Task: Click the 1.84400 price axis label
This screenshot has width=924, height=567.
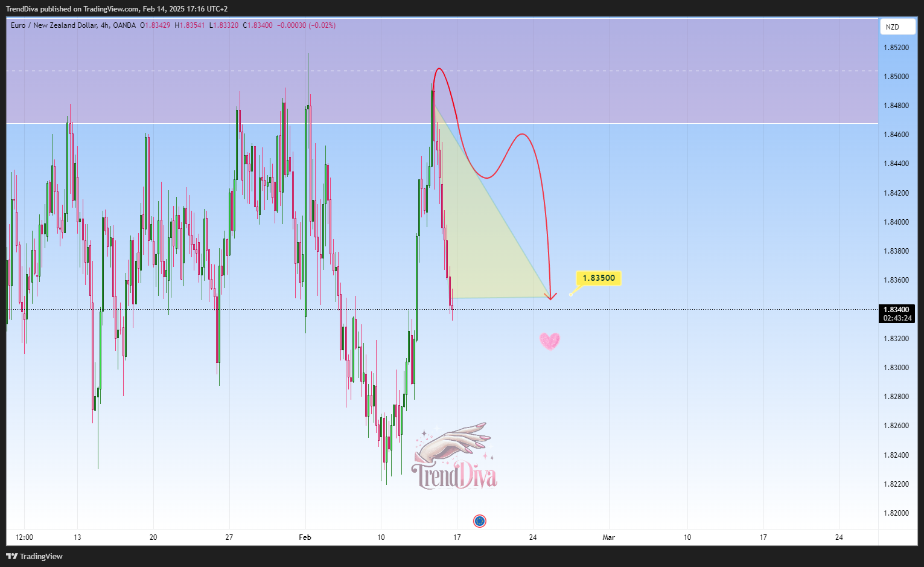Action: coord(896,164)
